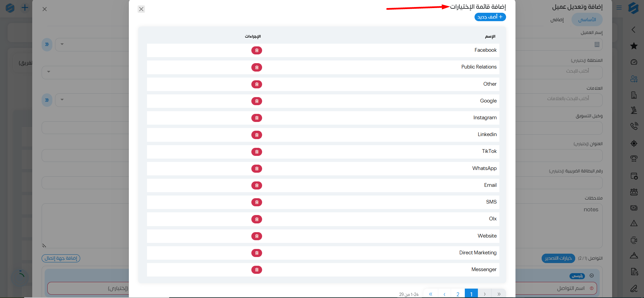Open the money cash icon in sidebar
This screenshot has height=298, width=644.
[634, 208]
